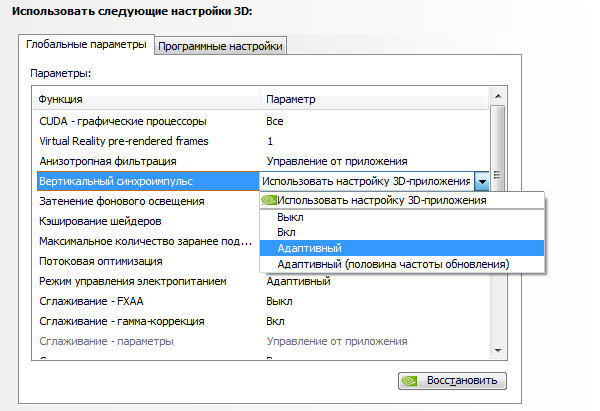
Task: Choose Вкл in the vertical sync dropdown
Action: (402, 232)
